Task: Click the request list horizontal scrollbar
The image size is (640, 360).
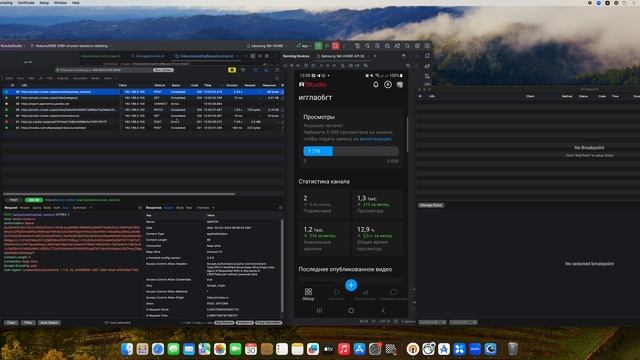Action: click(119, 194)
